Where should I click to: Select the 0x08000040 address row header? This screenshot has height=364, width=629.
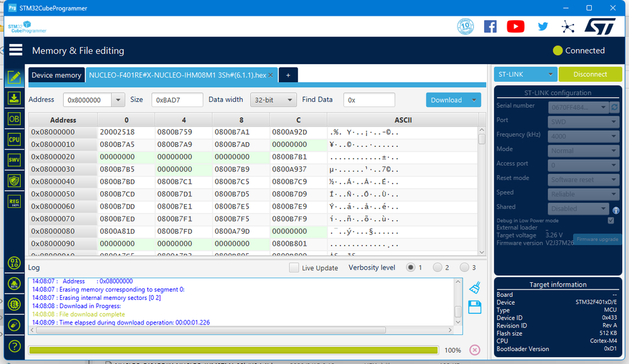pyautogui.click(x=63, y=181)
